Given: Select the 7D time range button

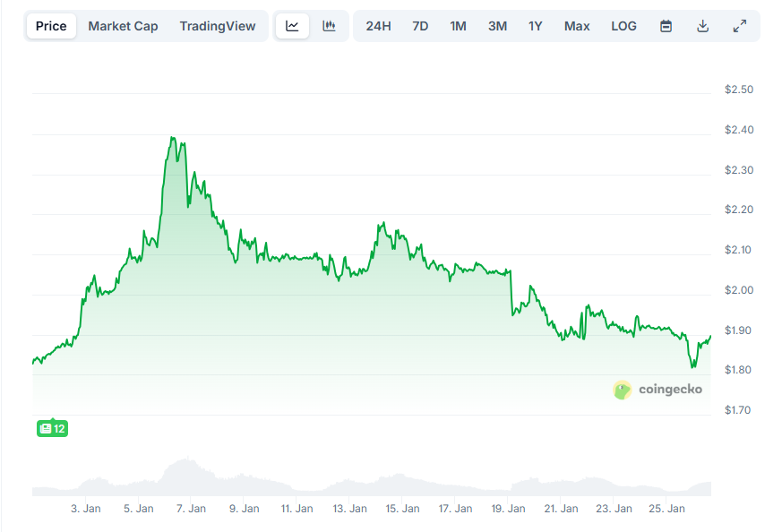Looking at the screenshot, I should coord(420,26).
